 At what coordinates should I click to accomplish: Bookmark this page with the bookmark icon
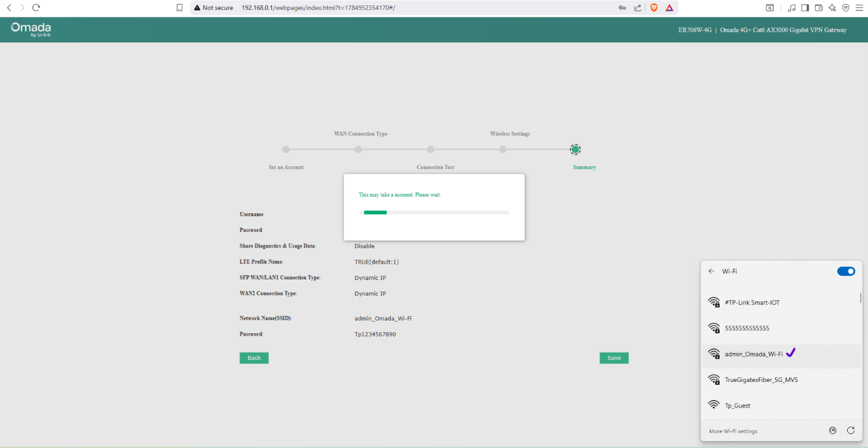pyautogui.click(x=180, y=8)
